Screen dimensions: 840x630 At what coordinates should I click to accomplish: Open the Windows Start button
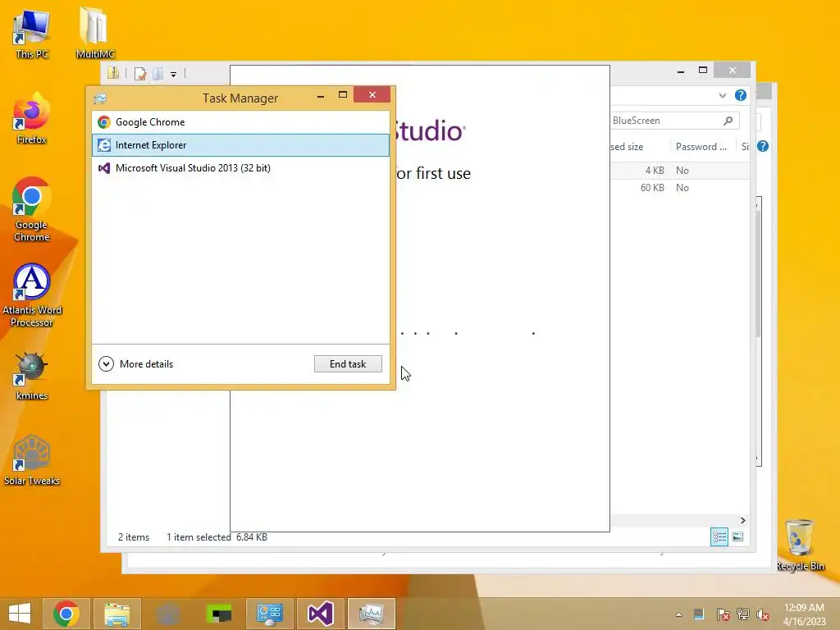tap(20, 614)
